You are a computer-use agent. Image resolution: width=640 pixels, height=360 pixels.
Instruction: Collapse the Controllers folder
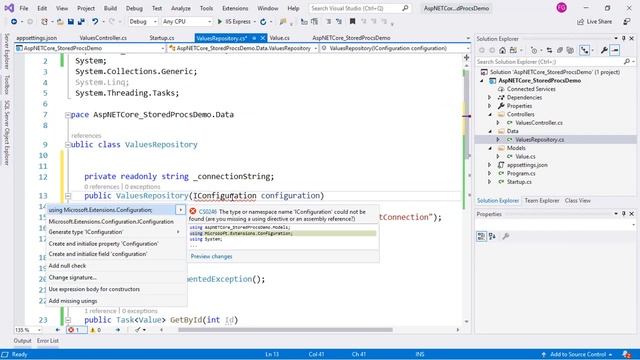tap(490, 115)
